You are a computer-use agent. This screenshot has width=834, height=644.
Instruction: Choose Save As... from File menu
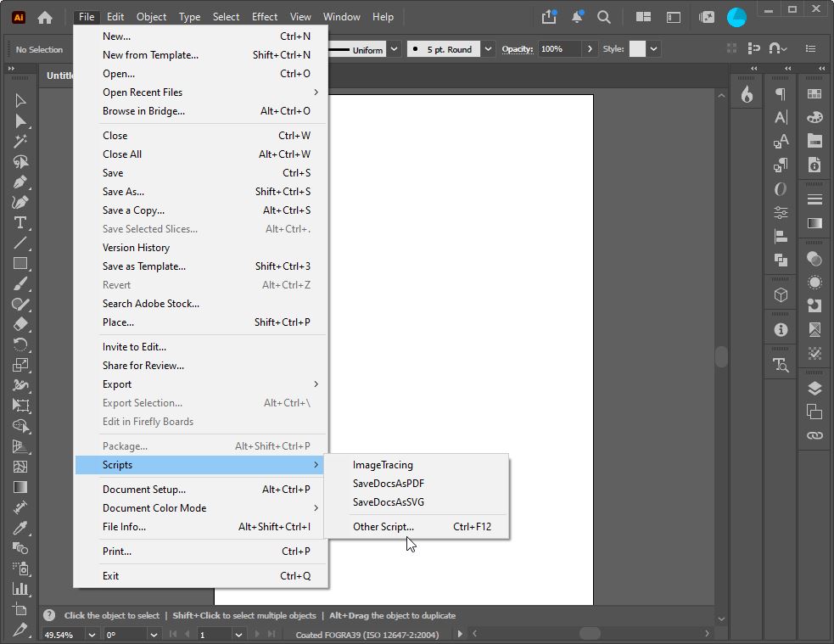201,192
